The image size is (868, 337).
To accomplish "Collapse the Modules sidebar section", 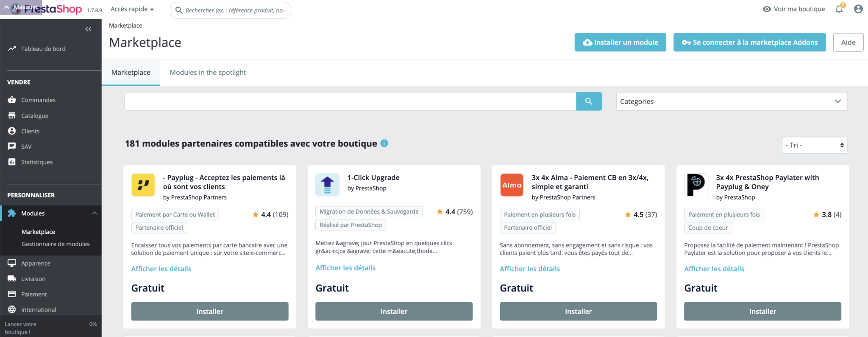I will pyautogui.click(x=95, y=213).
